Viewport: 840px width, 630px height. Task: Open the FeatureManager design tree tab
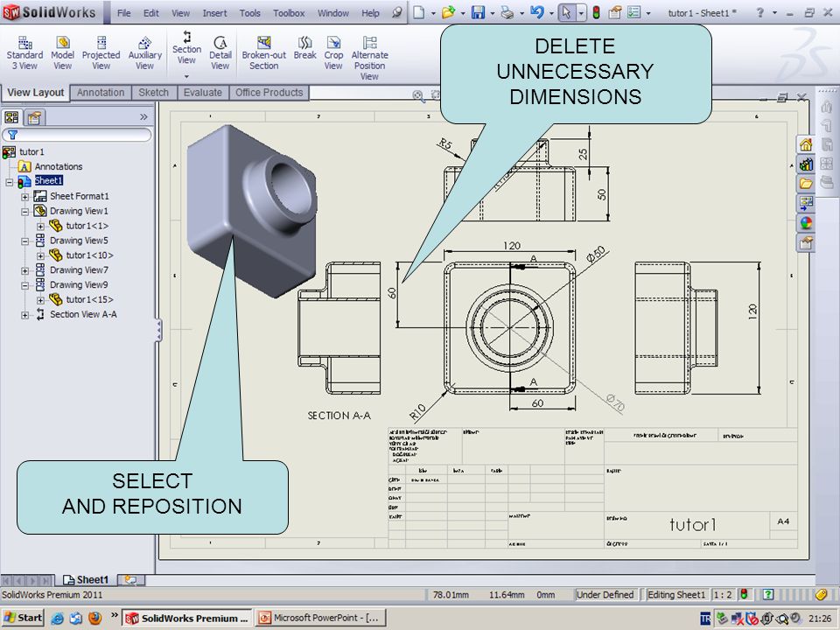click(11, 116)
